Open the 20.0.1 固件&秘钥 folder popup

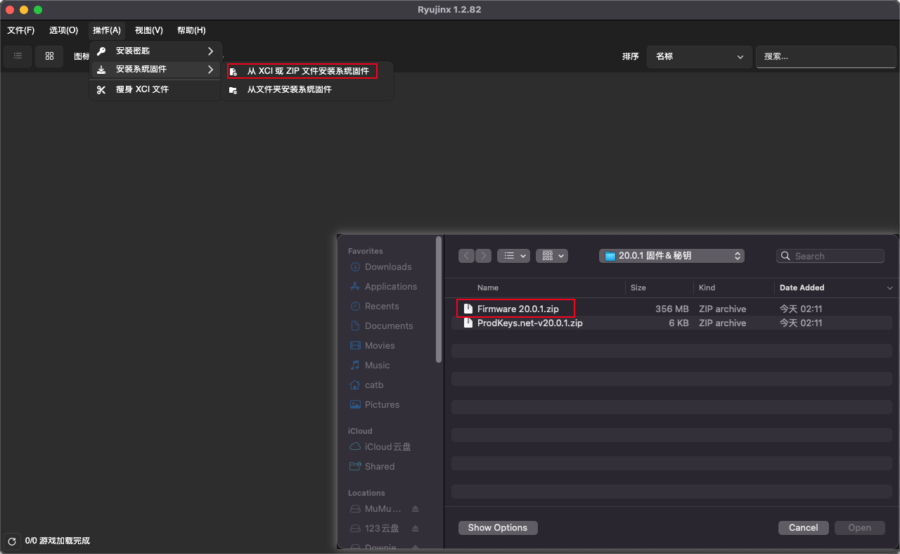coord(672,256)
